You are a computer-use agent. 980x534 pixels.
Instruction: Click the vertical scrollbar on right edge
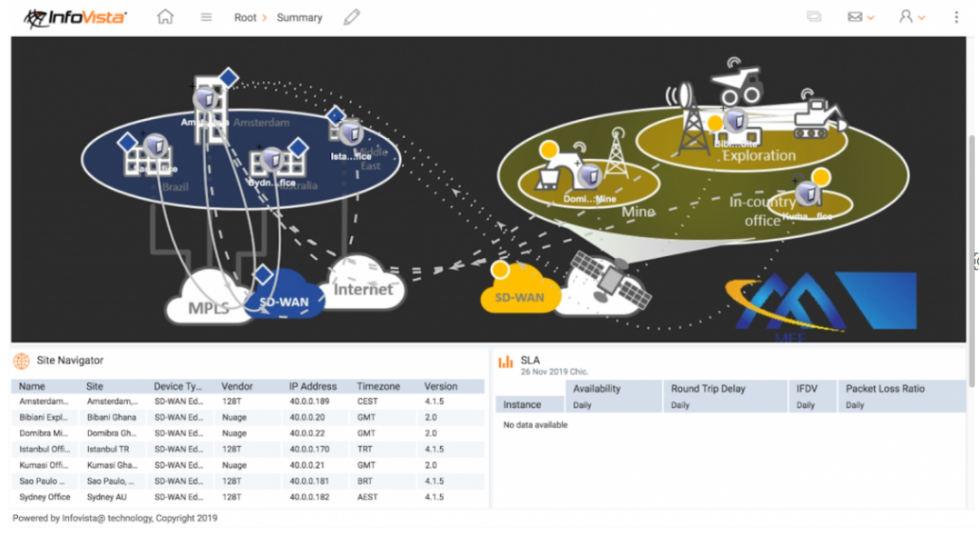point(971,260)
